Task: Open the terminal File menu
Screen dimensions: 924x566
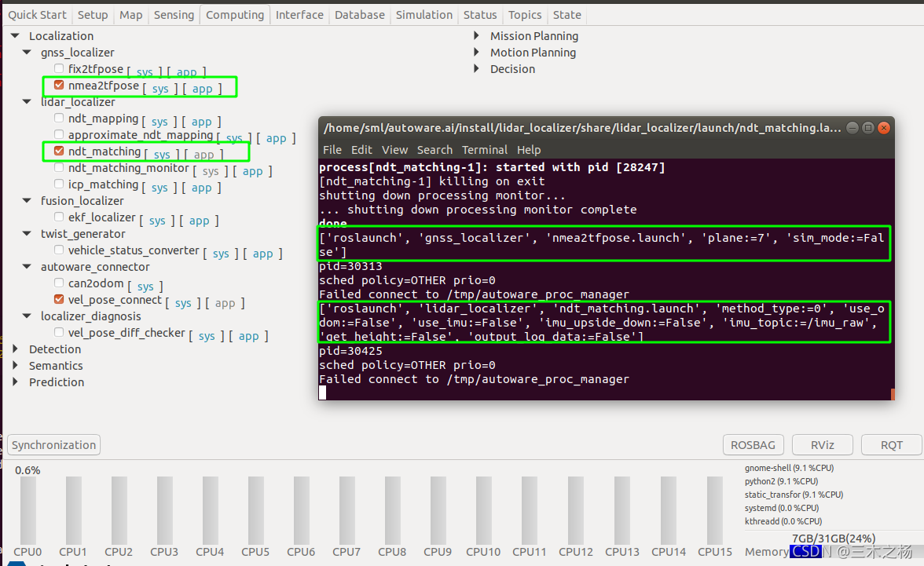Action: click(x=332, y=150)
